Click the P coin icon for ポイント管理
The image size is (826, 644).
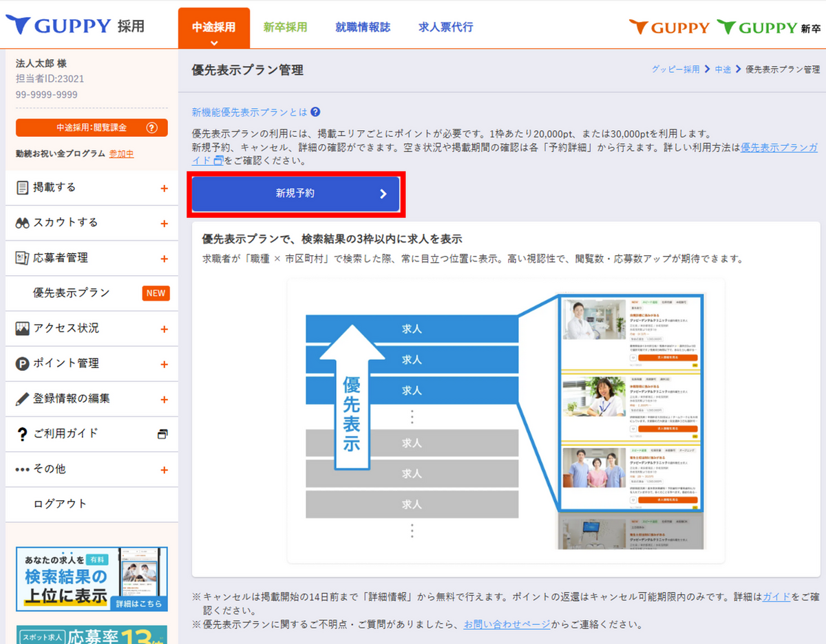pos(22,364)
